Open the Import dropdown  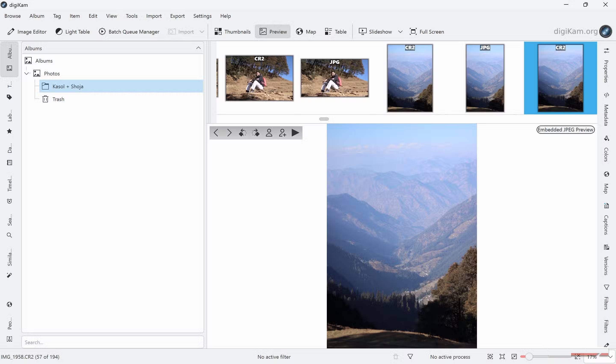coord(201,31)
